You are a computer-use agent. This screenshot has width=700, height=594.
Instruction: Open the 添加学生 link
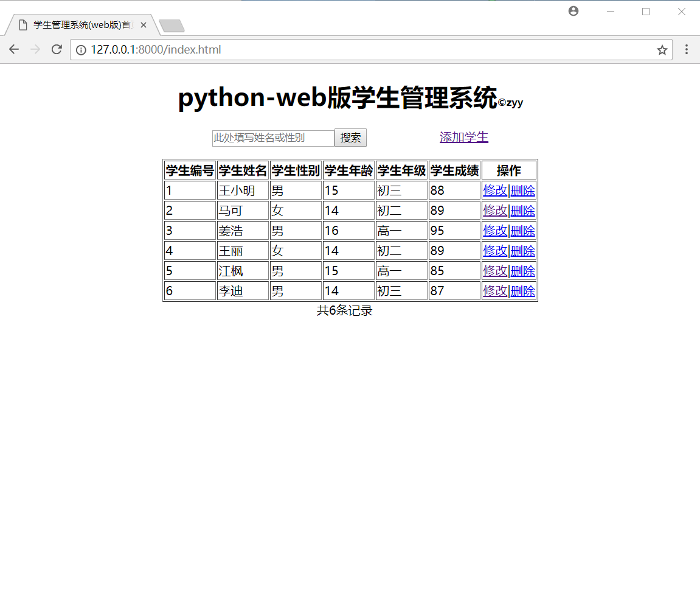click(x=463, y=138)
